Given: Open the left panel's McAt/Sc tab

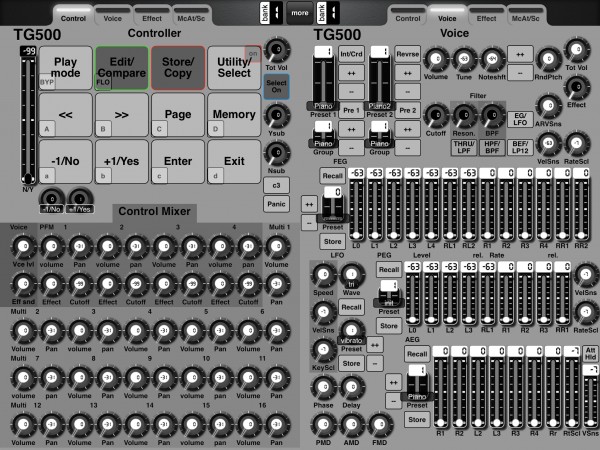Looking at the screenshot, I should point(191,18).
